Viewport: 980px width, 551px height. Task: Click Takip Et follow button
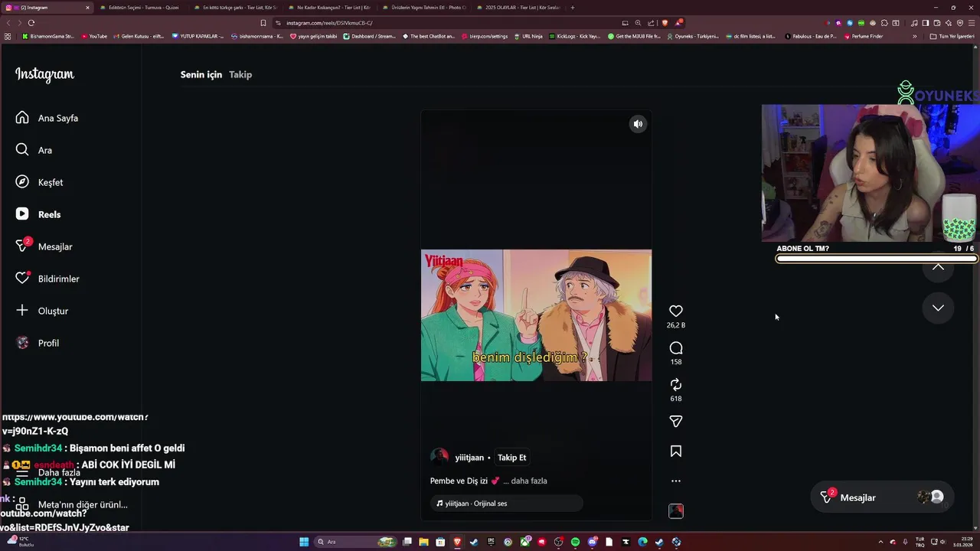click(x=511, y=458)
